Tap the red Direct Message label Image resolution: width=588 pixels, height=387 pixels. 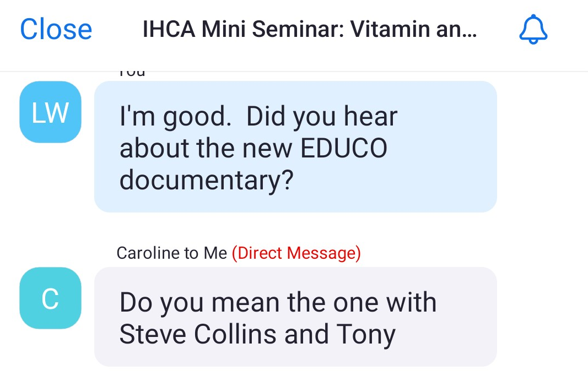[x=296, y=253]
